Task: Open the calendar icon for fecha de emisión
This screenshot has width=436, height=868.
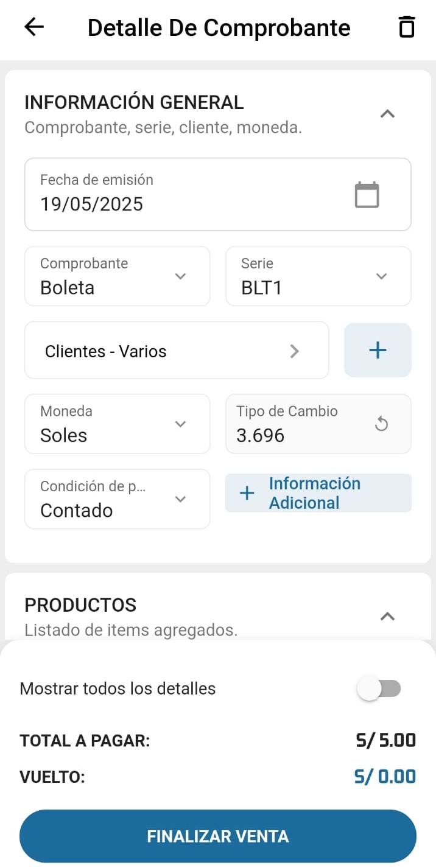Action: tap(366, 194)
